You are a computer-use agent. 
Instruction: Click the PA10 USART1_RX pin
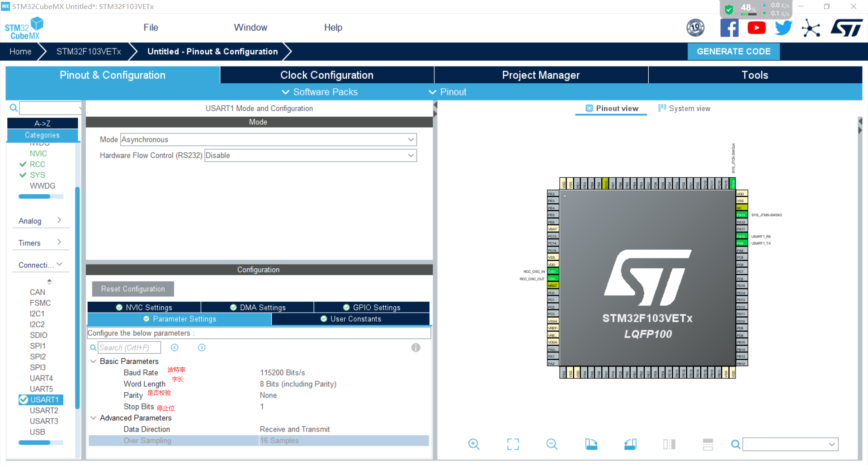(x=741, y=236)
